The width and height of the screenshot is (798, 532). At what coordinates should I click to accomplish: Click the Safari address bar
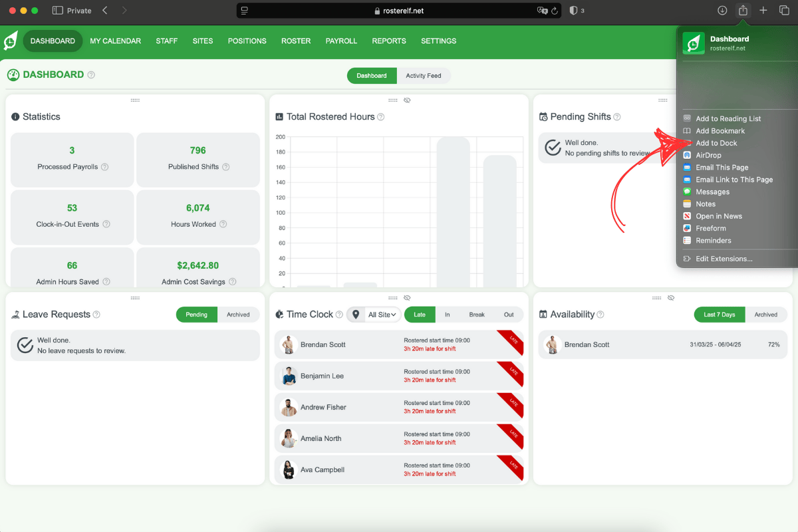click(x=399, y=11)
